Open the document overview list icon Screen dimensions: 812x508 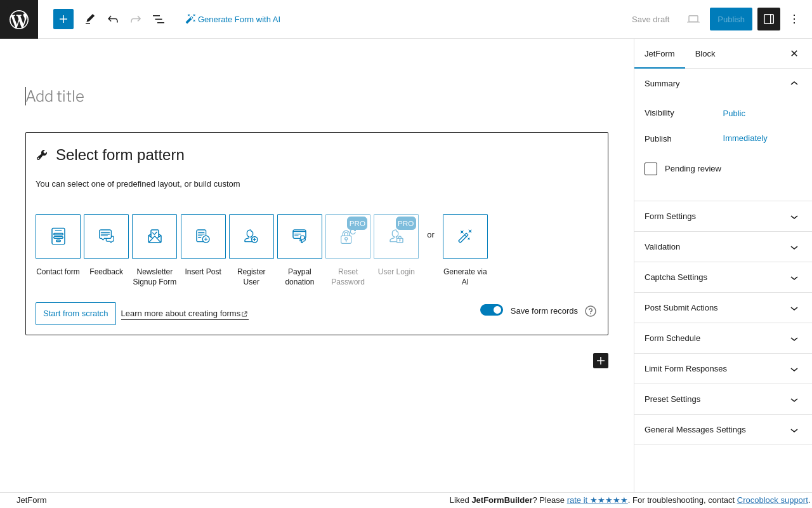coord(159,19)
